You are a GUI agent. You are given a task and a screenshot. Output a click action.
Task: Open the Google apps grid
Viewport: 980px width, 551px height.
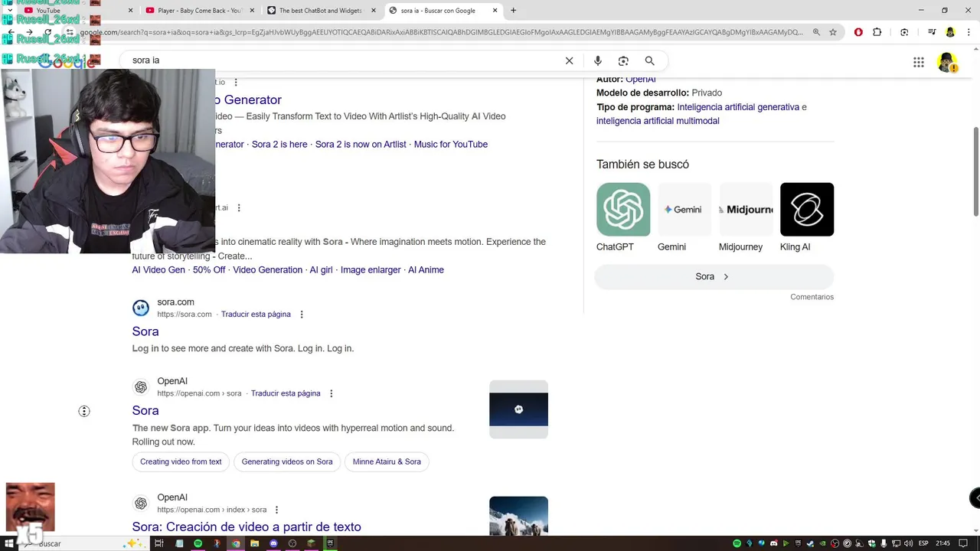click(x=919, y=62)
